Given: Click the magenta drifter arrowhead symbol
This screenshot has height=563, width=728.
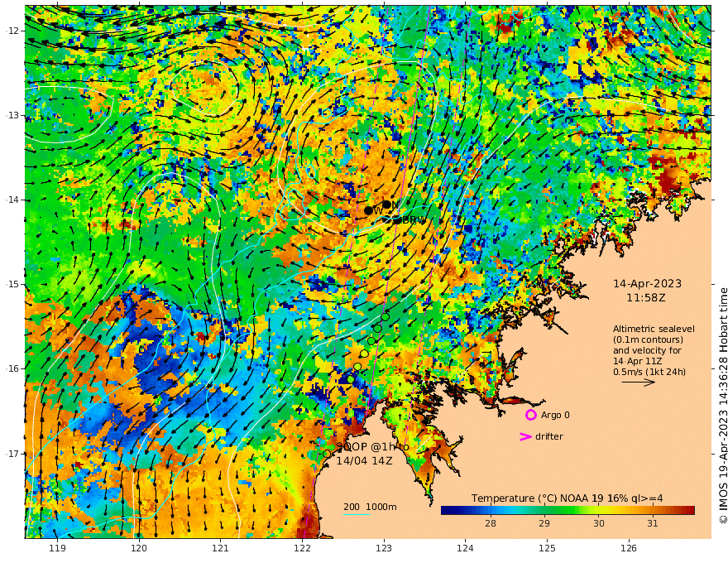Looking at the screenshot, I should click(525, 436).
